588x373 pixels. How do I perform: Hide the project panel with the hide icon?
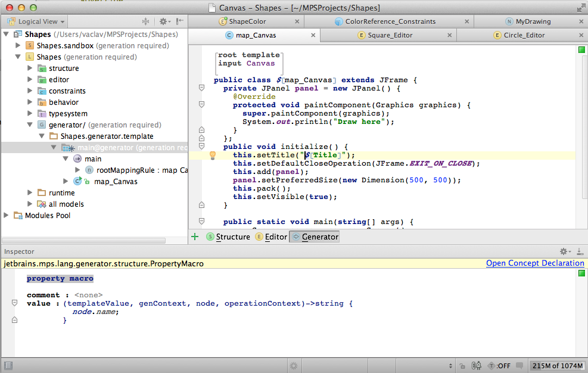tap(179, 21)
